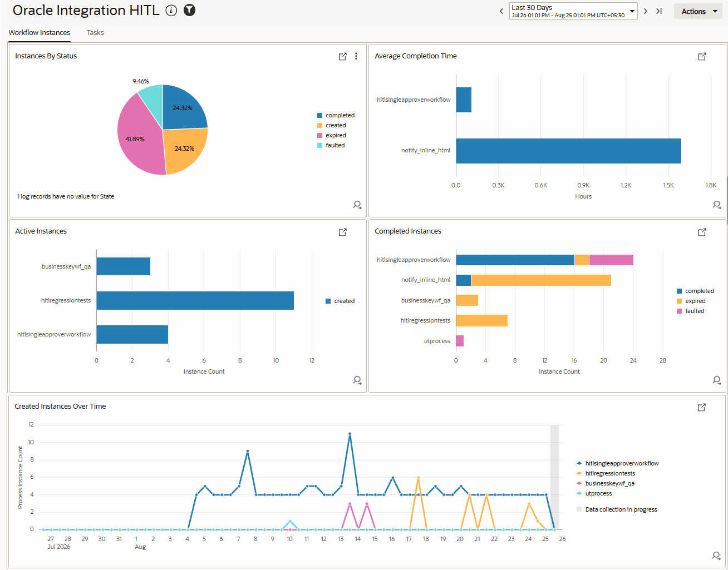Open Average Completion Time in Log Explorer
The image size is (728, 570).
[702, 56]
